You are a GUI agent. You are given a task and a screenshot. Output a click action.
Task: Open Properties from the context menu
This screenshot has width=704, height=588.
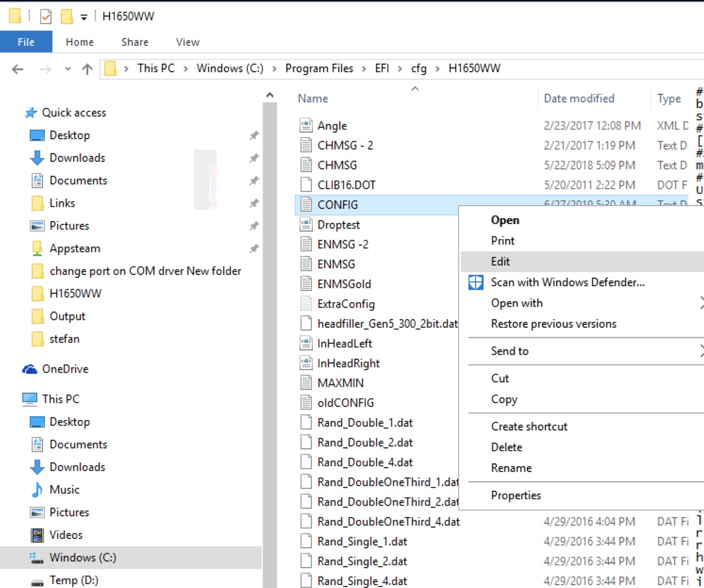click(516, 495)
